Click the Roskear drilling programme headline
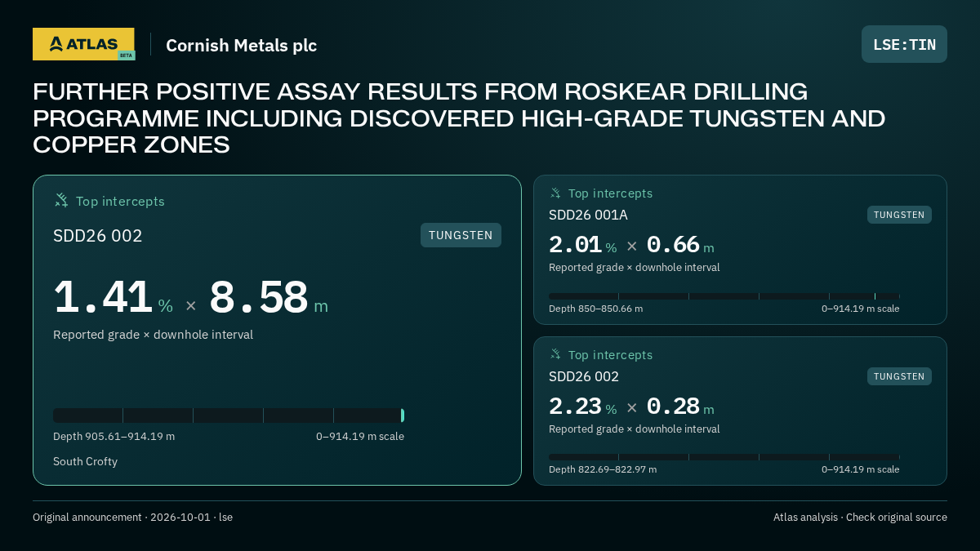Screen dimensions: 980x551 click(459, 118)
